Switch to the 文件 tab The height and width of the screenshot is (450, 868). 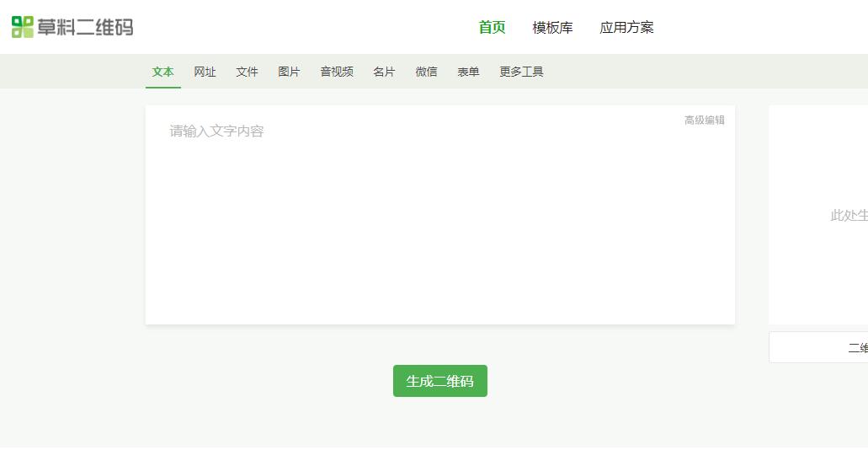point(247,72)
